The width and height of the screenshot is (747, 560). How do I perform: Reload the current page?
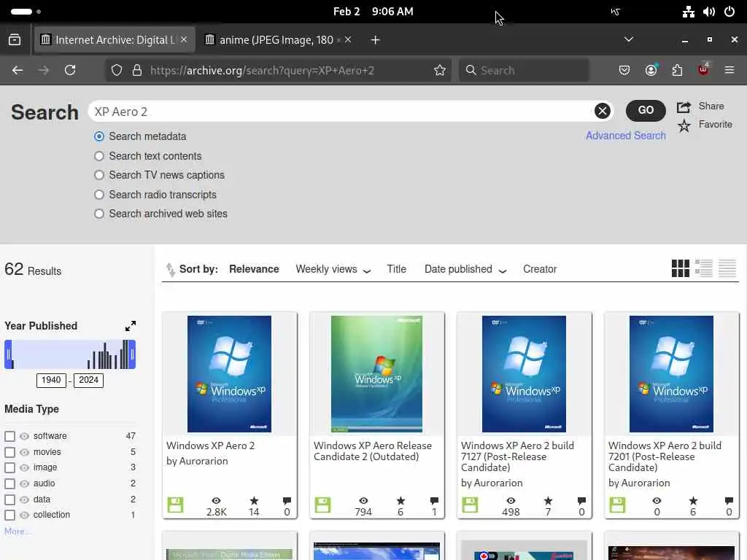pyautogui.click(x=70, y=71)
